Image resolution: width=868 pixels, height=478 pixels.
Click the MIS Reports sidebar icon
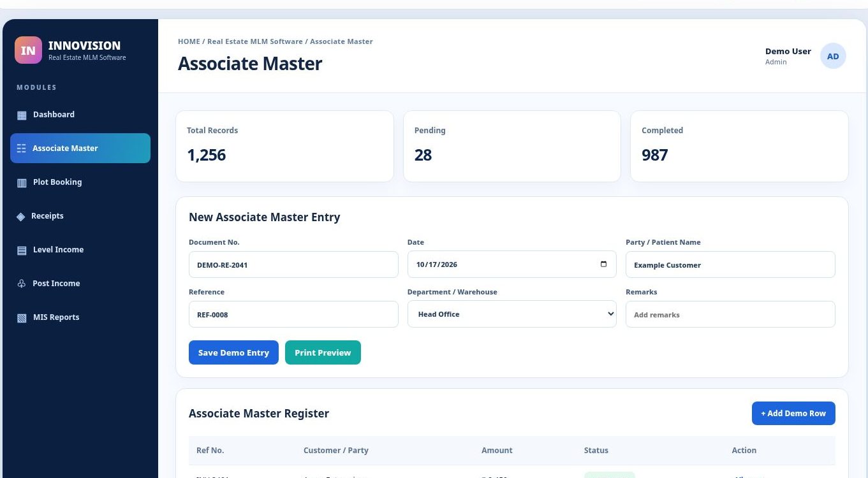pyautogui.click(x=22, y=318)
